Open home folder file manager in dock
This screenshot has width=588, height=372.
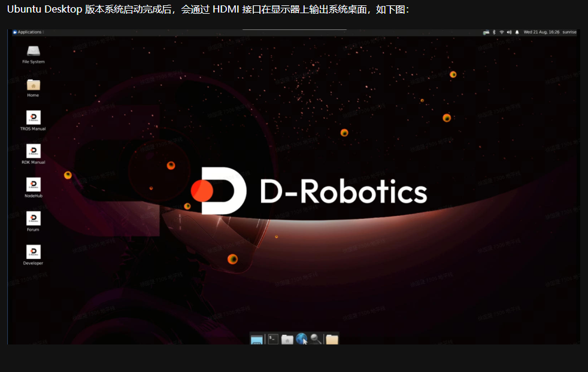[287, 339]
